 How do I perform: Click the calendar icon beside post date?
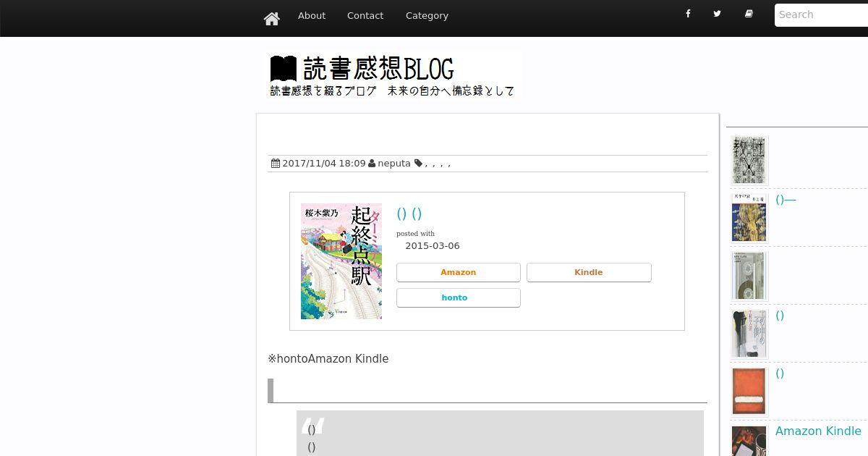(x=276, y=164)
